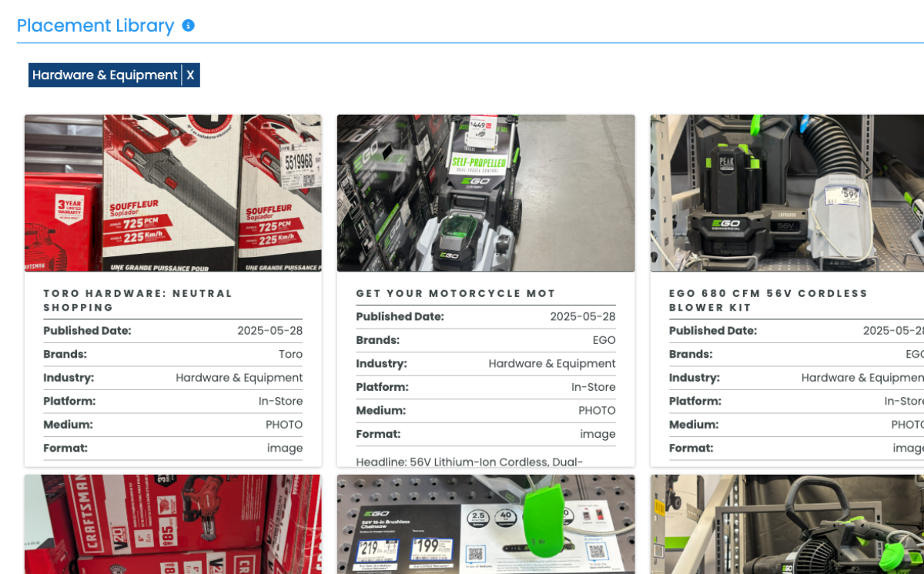Open the Toro Hardware: Neutral Shopping title
Viewport: 924px width, 574px height.
click(138, 300)
